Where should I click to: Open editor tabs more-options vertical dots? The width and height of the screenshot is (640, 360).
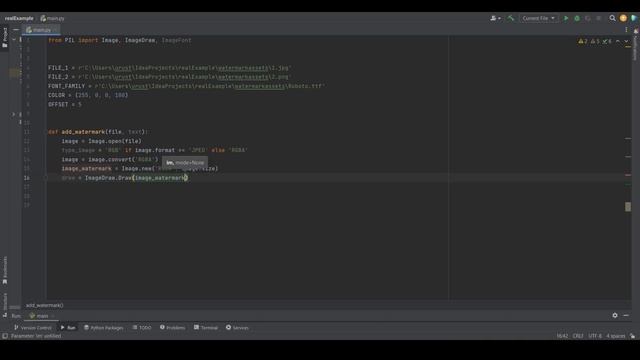point(626,30)
